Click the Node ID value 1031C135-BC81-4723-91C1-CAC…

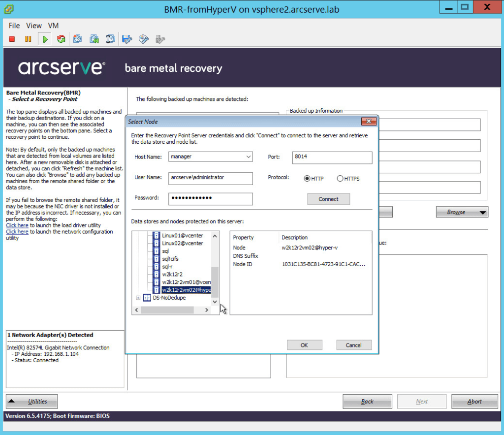(x=323, y=264)
